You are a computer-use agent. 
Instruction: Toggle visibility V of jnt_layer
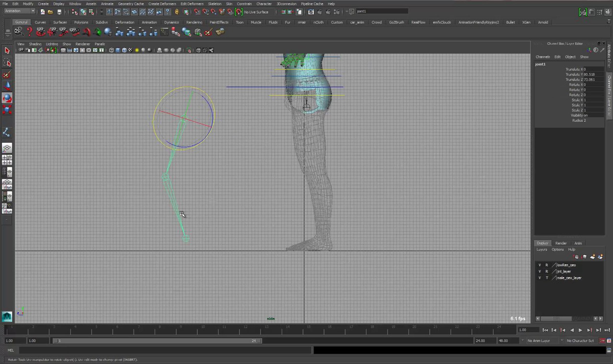pyautogui.click(x=539, y=272)
